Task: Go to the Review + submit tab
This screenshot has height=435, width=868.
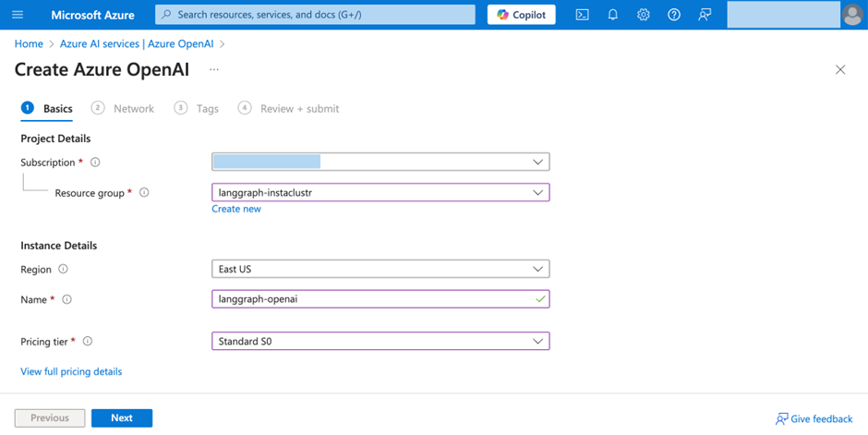Action: tap(288, 108)
